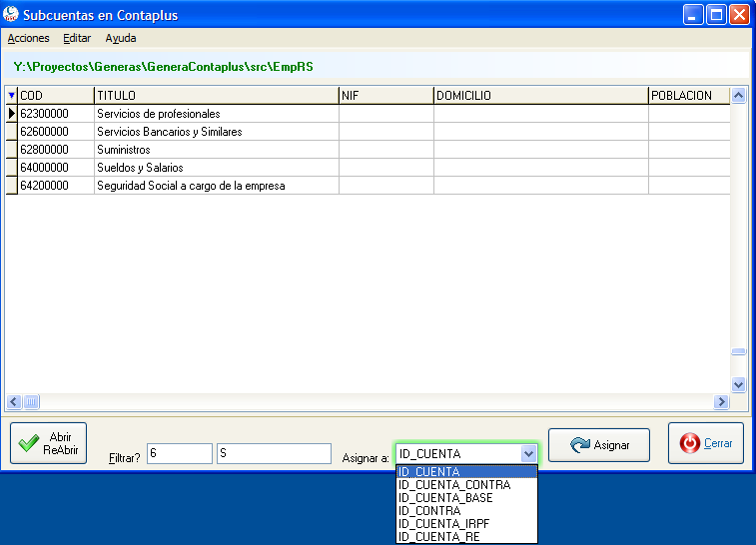Viewport: 756px width, 545px height.
Task: Click the horizontal scrollbar right arrow
Action: pos(721,401)
